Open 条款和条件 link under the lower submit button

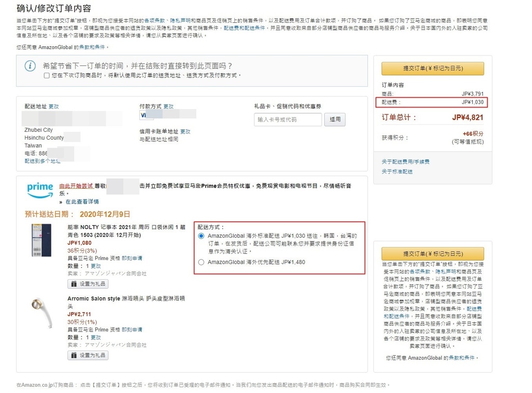461,358
